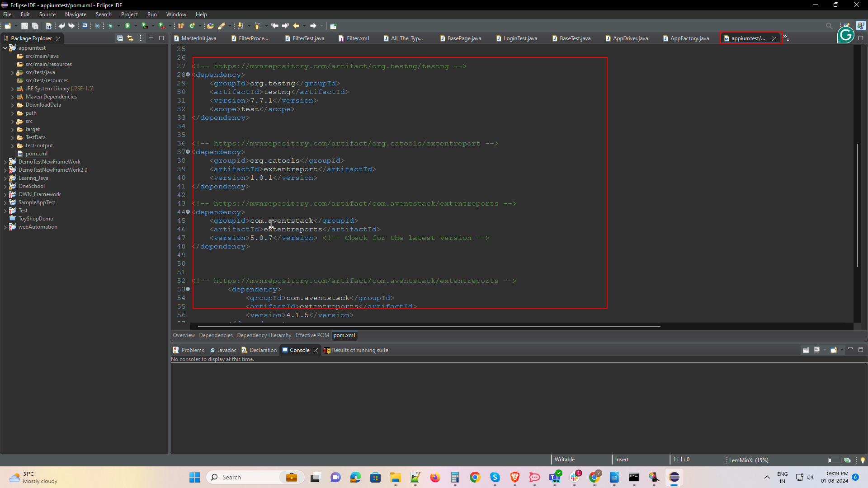Click the Debug bug icon
The image size is (868, 488).
point(110,26)
